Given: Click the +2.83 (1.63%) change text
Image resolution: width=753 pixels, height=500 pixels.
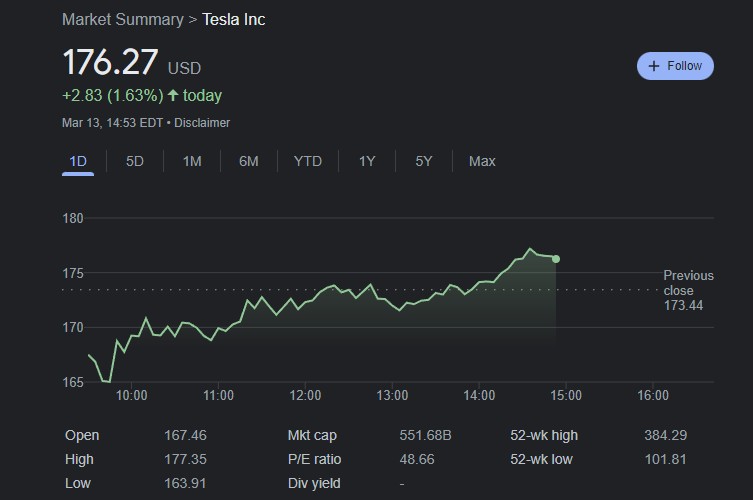Looking at the screenshot, I should (x=113, y=96).
